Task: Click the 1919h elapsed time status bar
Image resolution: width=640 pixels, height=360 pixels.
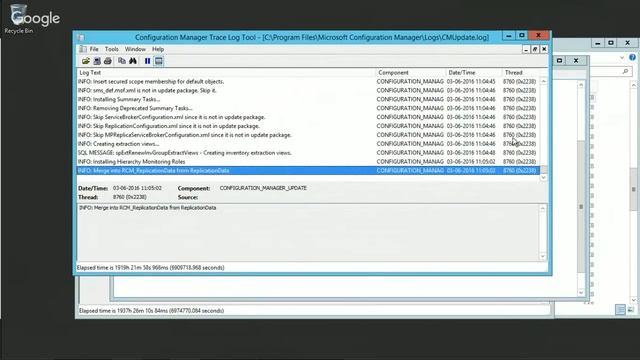Action: pos(312,268)
